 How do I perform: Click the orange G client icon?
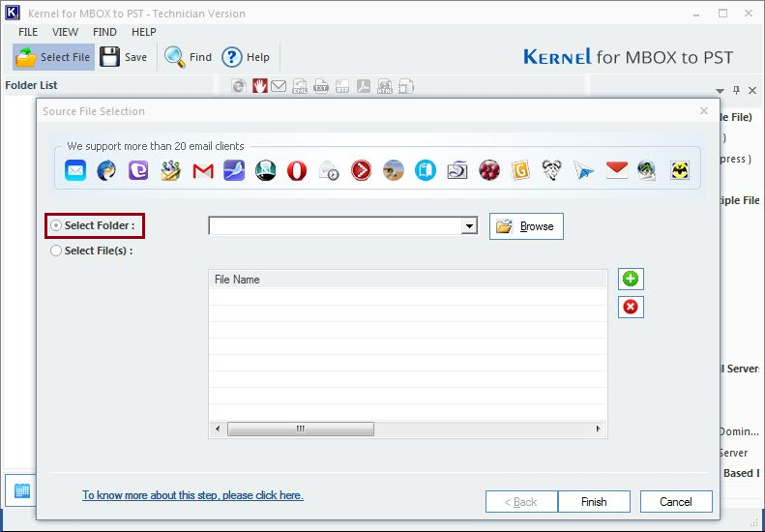click(520, 171)
